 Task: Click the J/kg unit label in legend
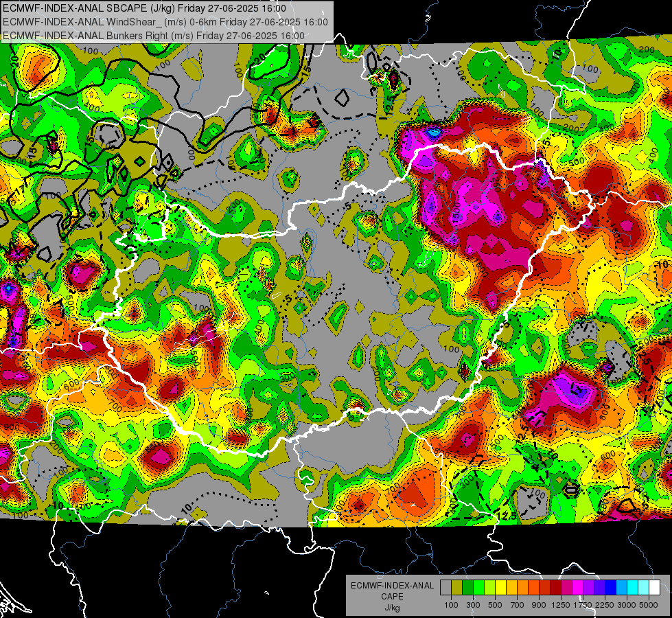[392, 608]
